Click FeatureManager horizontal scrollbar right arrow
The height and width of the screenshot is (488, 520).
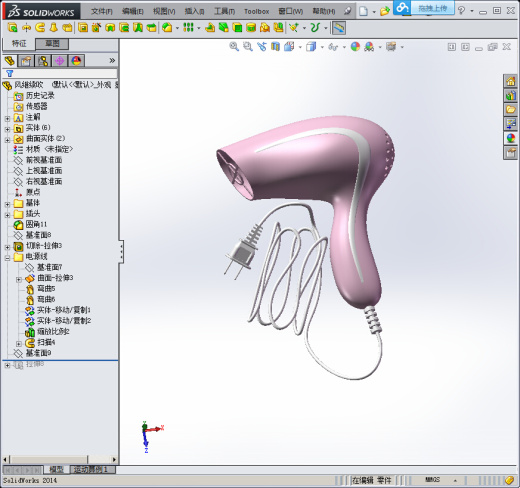(x=114, y=460)
